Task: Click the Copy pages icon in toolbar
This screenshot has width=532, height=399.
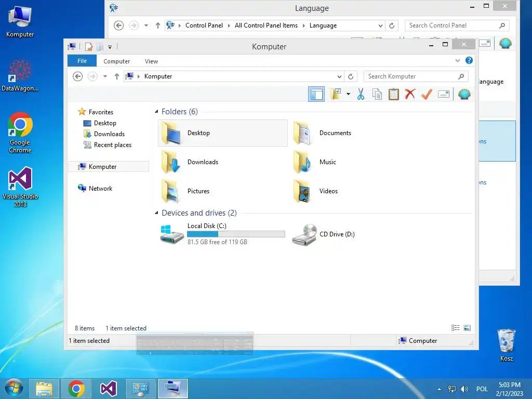Action: click(377, 95)
